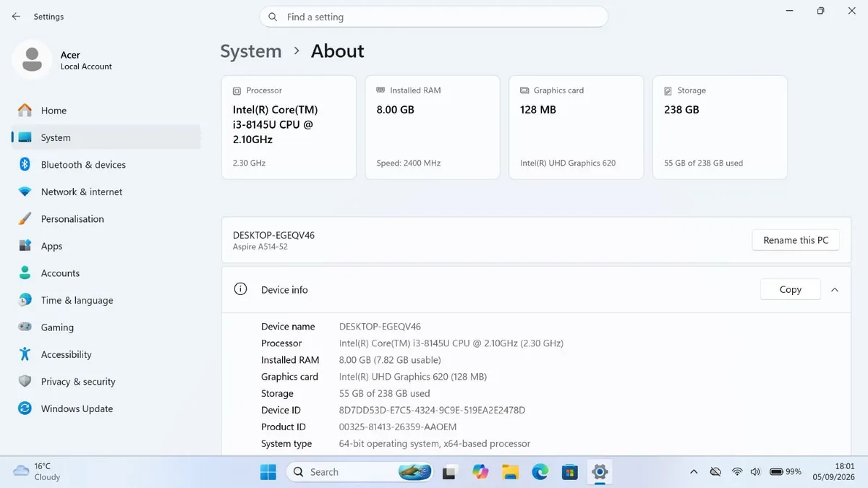This screenshot has height=488, width=868.
Task: Click 'Intel(R) UHD Graphics 620' in the Graphics card card
Action: click(568, 163)
